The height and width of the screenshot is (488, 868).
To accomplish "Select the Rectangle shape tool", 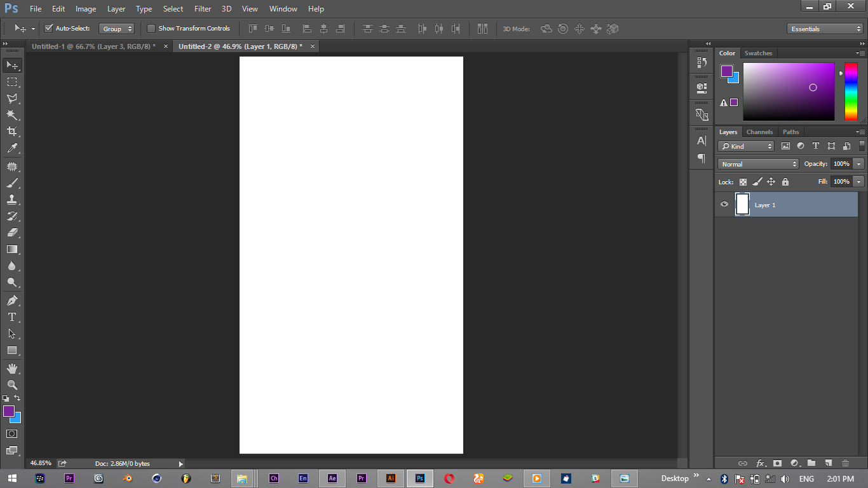I will 12,350.
